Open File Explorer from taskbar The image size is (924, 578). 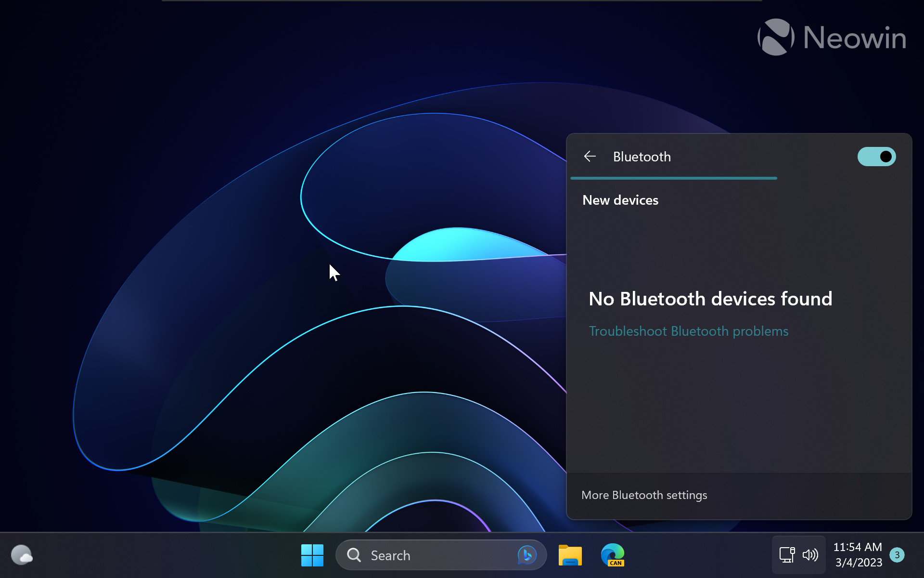(x=570, y=555)
